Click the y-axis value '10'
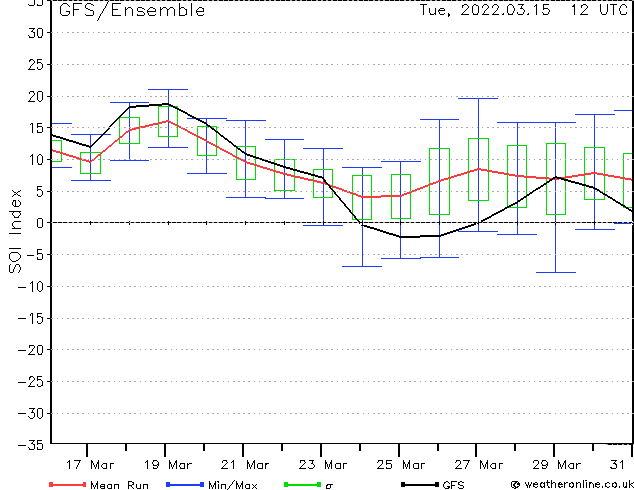The height and width of the screenshot is (490, 634). (36, 160)
